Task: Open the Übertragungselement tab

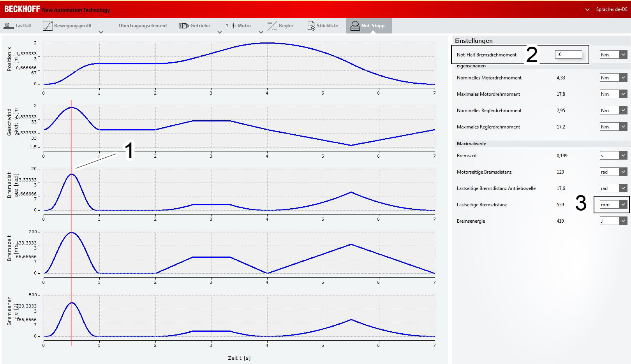Action: (143, 26)
